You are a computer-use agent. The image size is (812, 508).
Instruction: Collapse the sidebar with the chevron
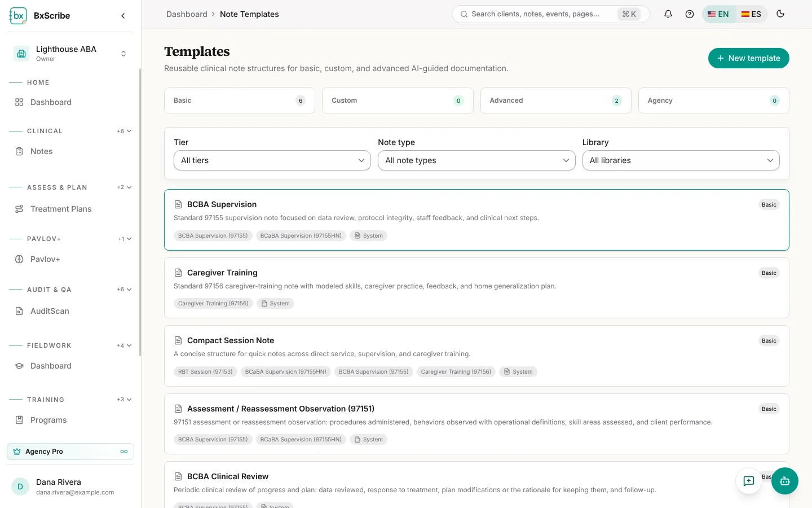tap(123, 16)
